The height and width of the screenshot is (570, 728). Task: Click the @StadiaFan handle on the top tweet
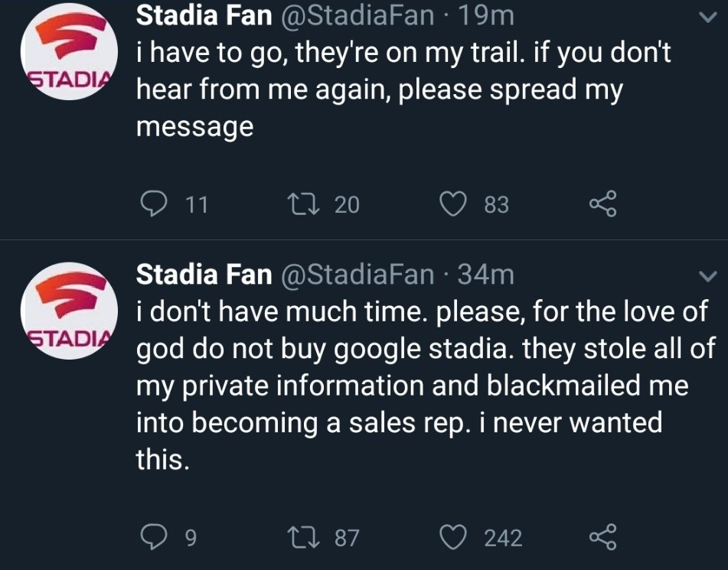coord(358,15)
